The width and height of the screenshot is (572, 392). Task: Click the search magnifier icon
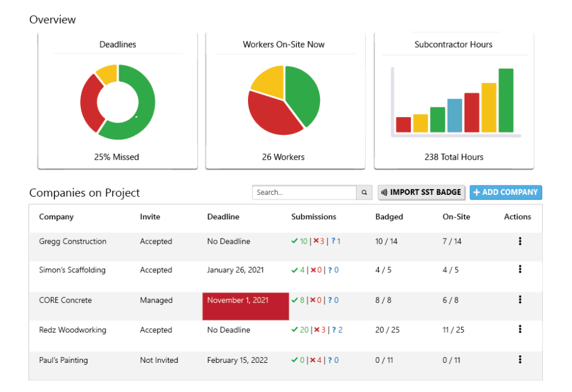pyautogui.click(x=364, y=192)
